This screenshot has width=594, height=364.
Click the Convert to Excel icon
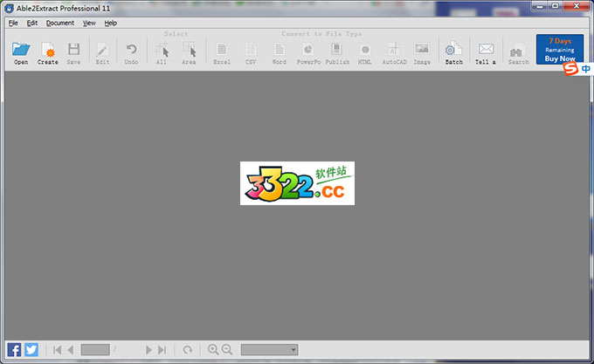coord(222,51)
